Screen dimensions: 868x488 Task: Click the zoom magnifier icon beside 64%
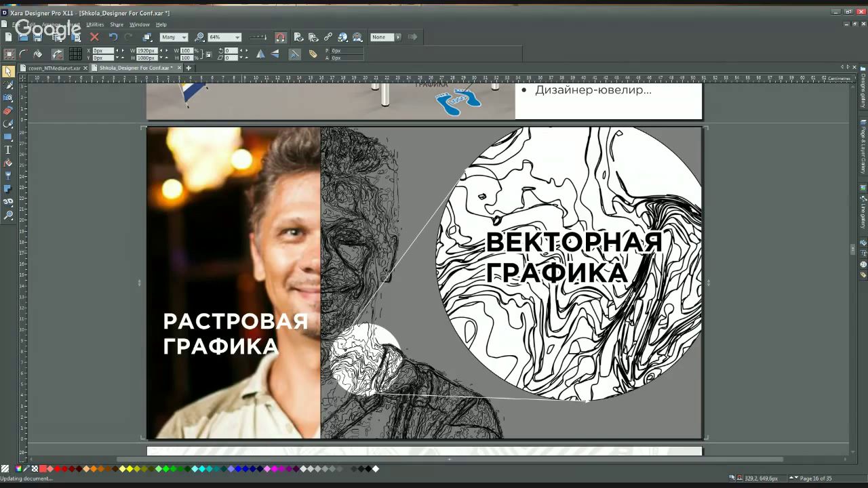coord(199,37)
